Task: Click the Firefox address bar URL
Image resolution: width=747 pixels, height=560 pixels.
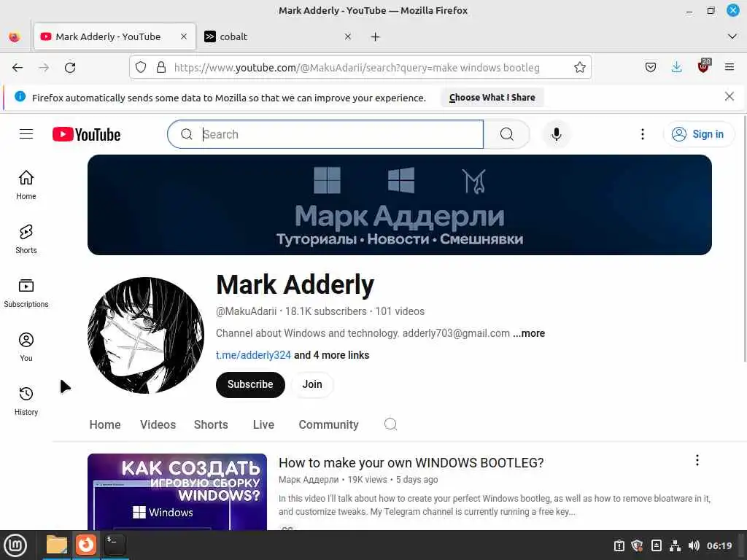Action: [x=356, y=68]
